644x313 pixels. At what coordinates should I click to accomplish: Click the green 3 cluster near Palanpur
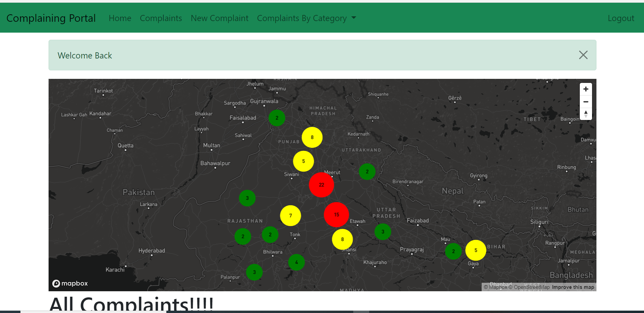pyautogui.click(x=254, y=272)
